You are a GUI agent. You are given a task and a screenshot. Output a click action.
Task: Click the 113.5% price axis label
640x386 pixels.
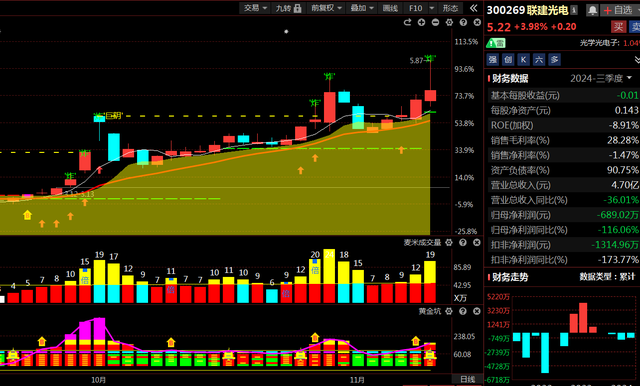tap(466, 42)
